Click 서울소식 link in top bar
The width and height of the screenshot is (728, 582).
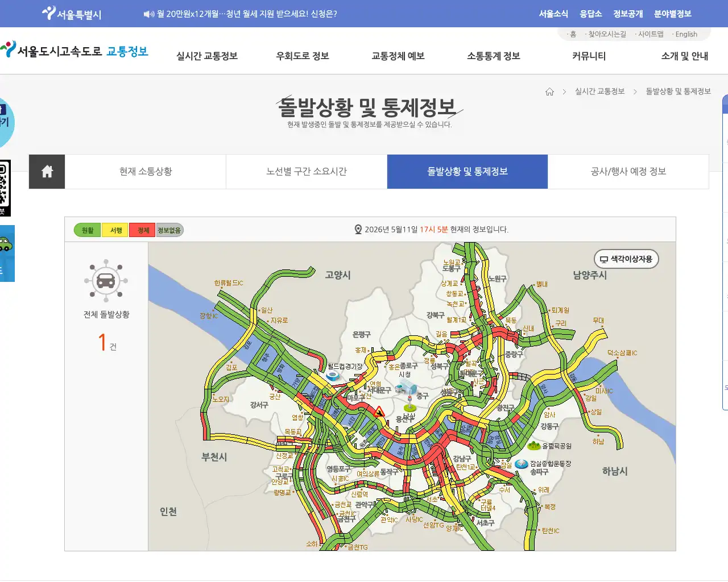[x=553, y=14]
